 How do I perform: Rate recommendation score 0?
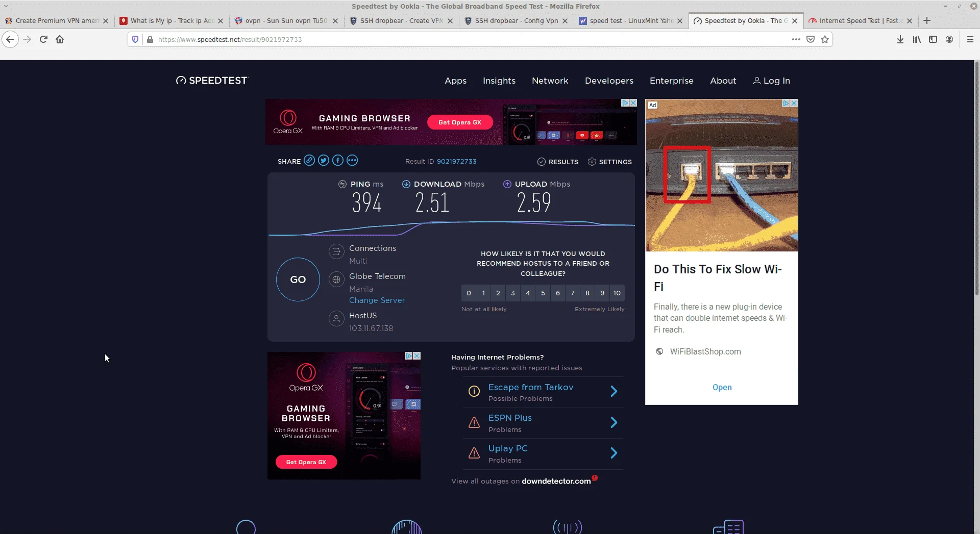pos(469,293)
